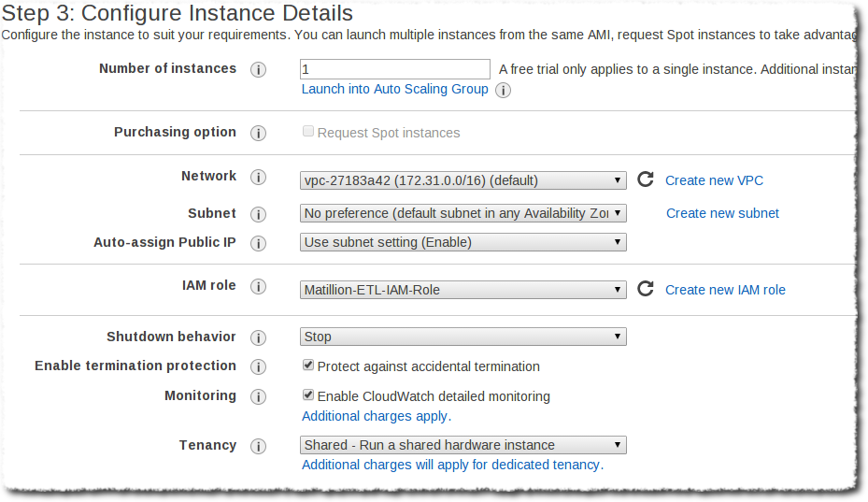Click info icon next to Network label
Screen dimensions: 868x502
coord(260,178)
